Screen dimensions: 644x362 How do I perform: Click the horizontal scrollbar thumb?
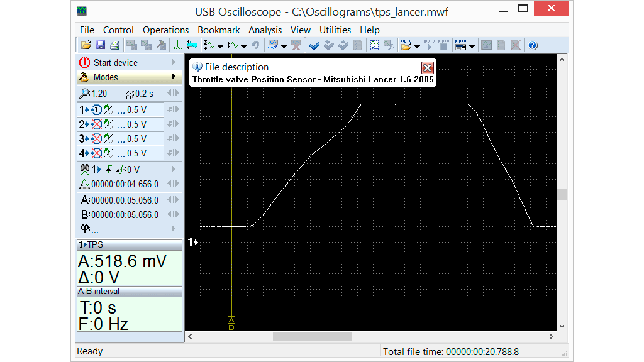pos(312,337)
